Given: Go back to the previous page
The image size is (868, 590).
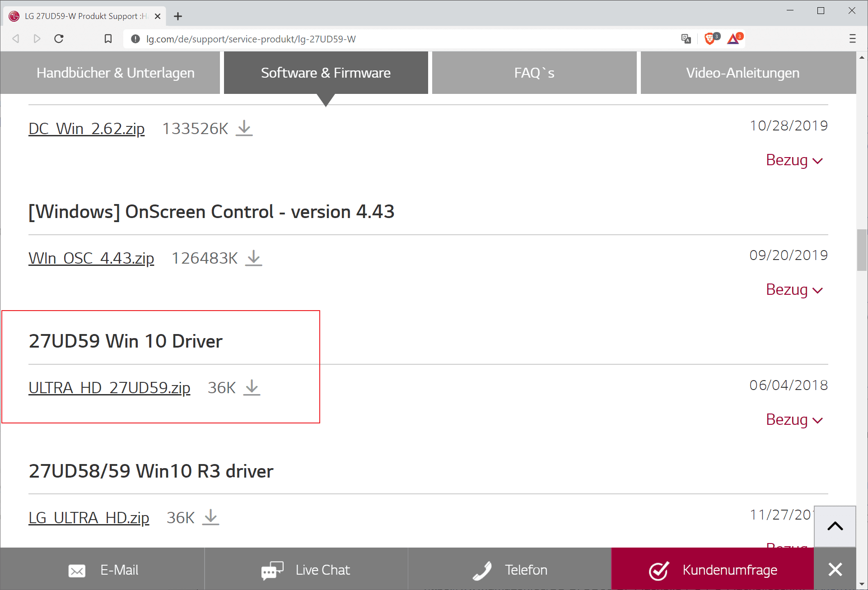Looking at the screenshot, I should point(16,39).
